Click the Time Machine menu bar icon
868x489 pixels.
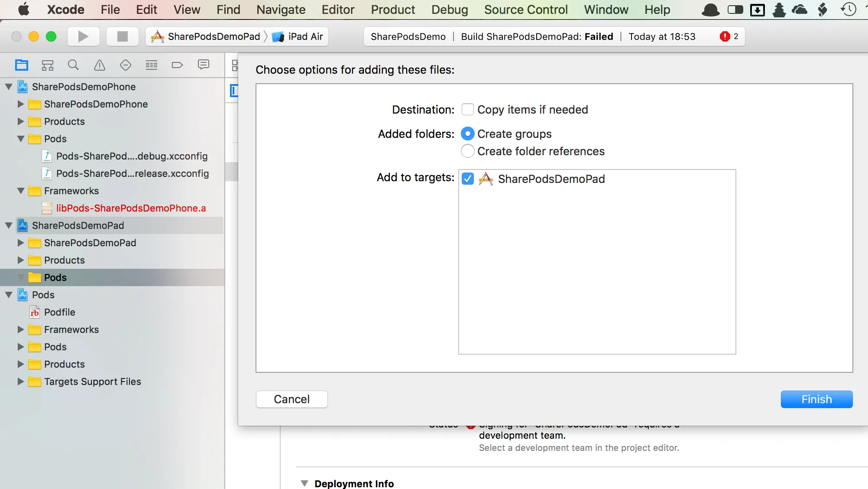coord(848,10)
